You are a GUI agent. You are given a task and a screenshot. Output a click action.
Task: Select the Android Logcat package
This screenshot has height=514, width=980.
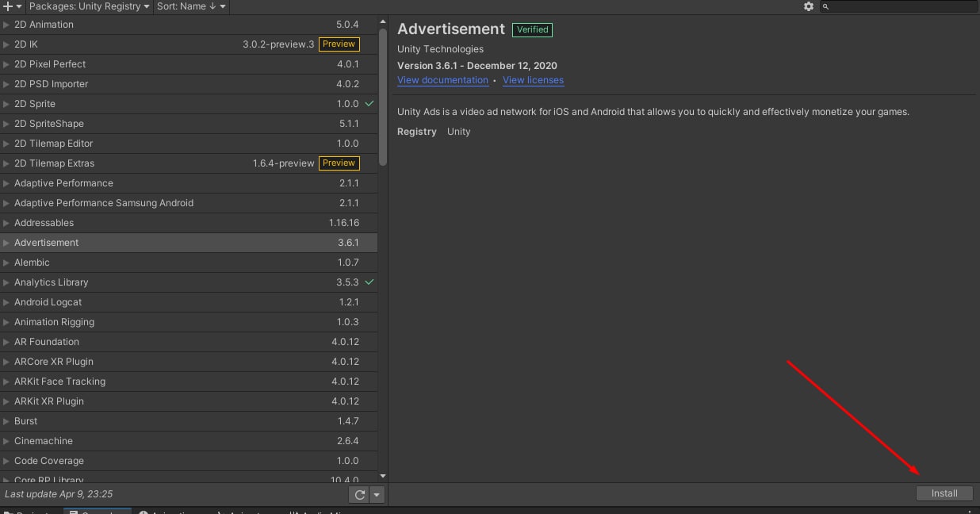189,302
